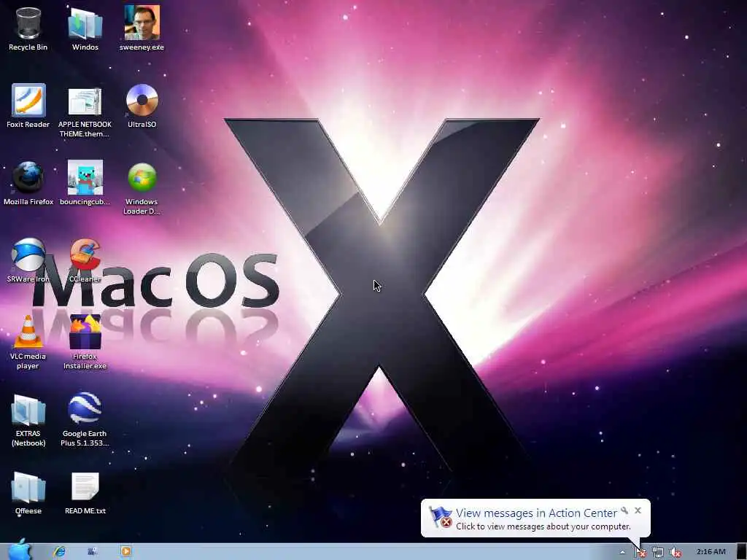Open notification settings wrench icon
Image resolution: width=747 pixels, height=560 pixels.
click(x=624, y=511)
